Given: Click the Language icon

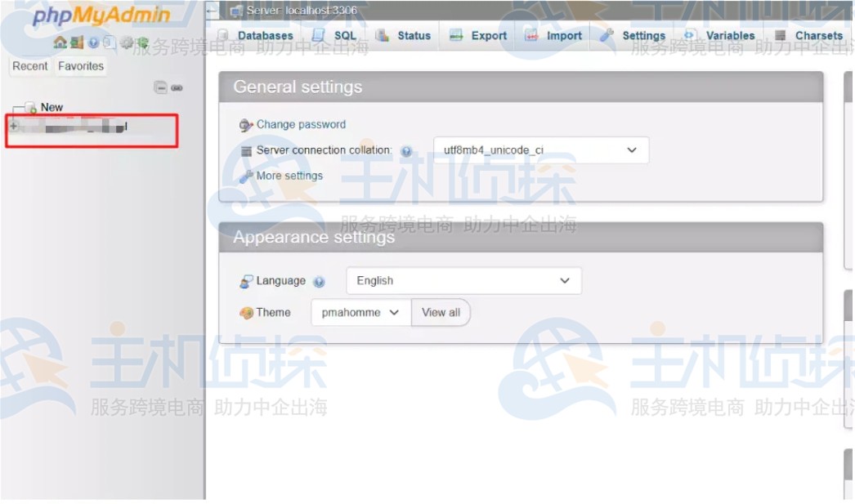Looking at the screenshot, I should point(247,281).
